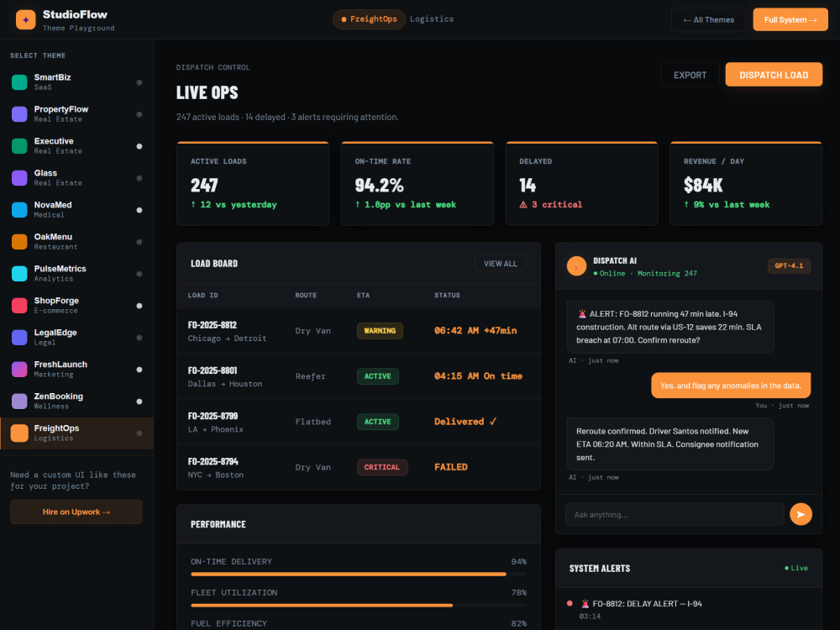Image resolution: width=840 pixels, height=630 pixels.
Task: Click the Fleet Utilization progress bar
Action: [x=359, y=606]
